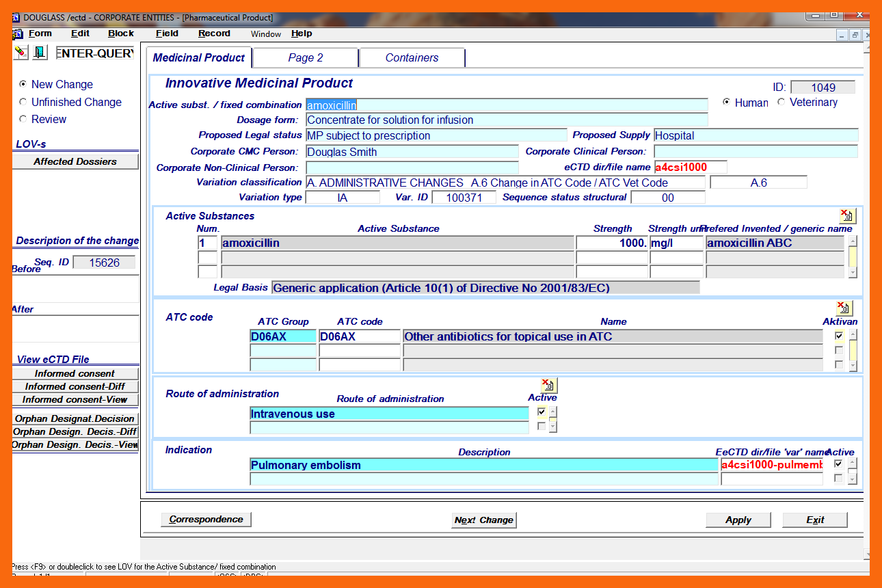Screen dimensions: 882x588
Task: Uncheck Aktivan checkbox for D06AX ATC code
Action: click(839, 336)
